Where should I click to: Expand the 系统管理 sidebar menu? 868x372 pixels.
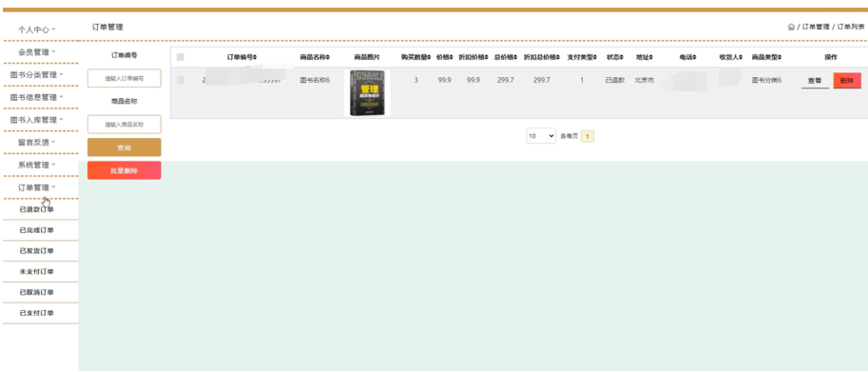click(x=37, y=165)
